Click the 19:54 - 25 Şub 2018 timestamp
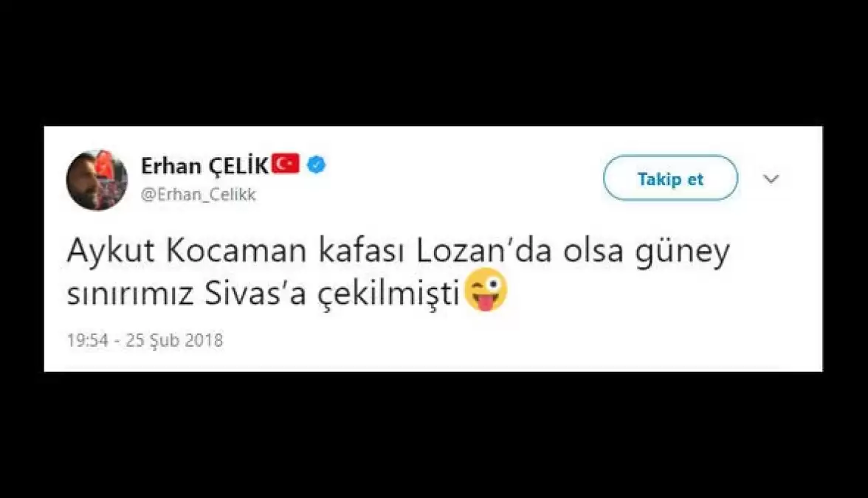Viewport: 868px width, 498px height. point(145,339)
